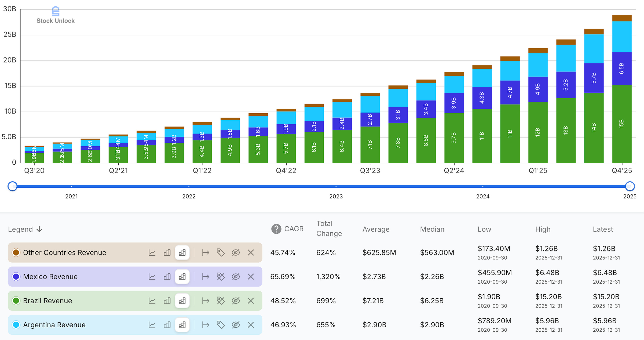Remove the Other Countries Revenue series
Screen dimensions: 644x340
251,252
